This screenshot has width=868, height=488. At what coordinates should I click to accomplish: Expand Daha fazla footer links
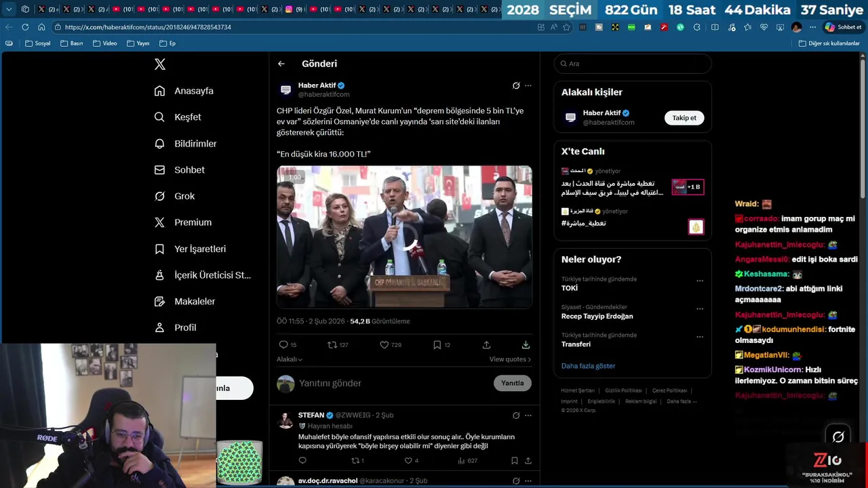[x=682, y=401]
